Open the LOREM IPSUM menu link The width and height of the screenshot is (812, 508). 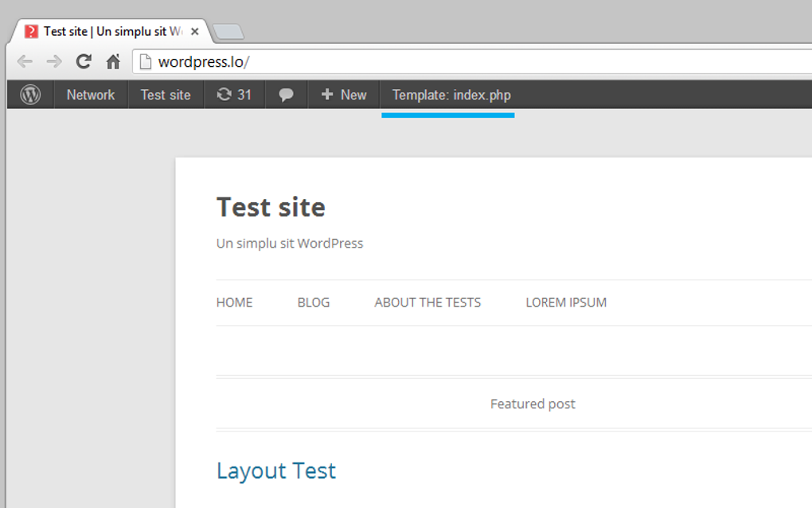point(565,303)
